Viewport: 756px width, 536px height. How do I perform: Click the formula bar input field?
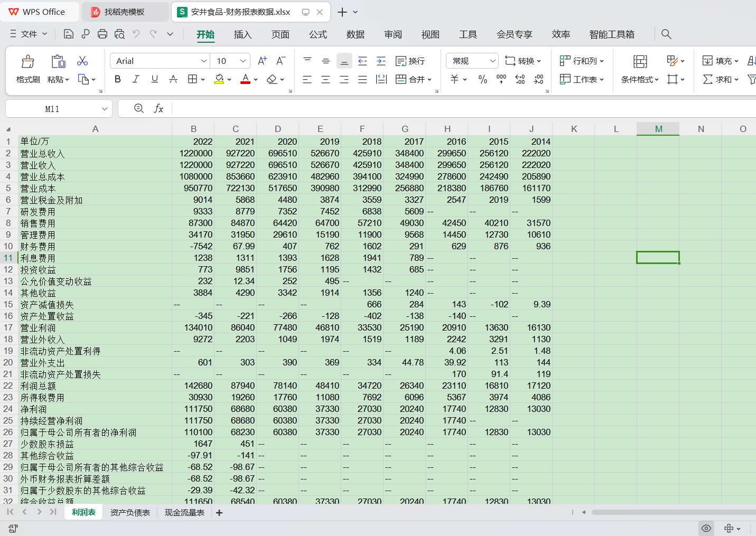pyautogui.click(x=464, y=109)
